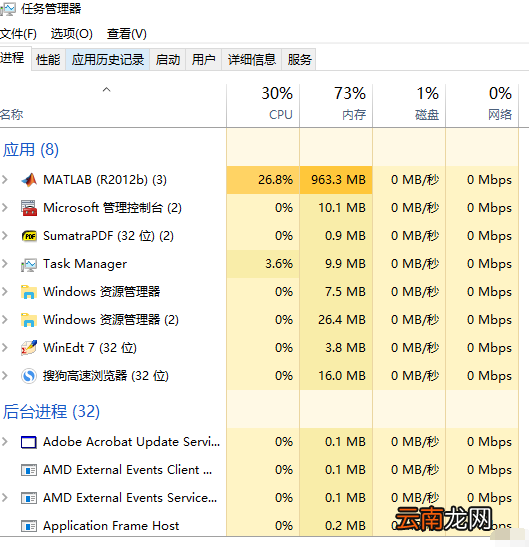This screenshot has height=547, width=529.
Task: Click the SumatraPDF app icon
Action: point(29,236)
